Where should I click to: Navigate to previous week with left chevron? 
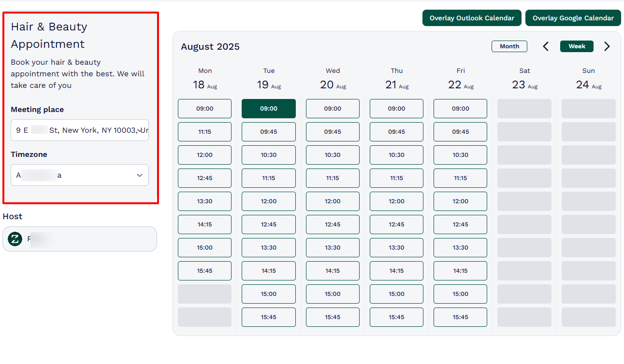click(545, 46)
